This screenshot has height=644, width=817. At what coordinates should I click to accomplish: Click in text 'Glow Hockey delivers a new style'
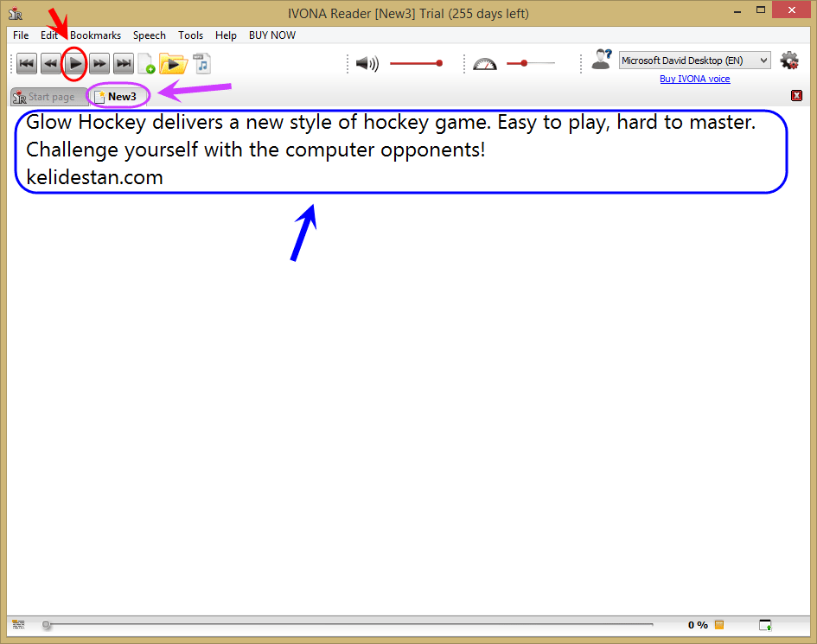click(181, 123)
